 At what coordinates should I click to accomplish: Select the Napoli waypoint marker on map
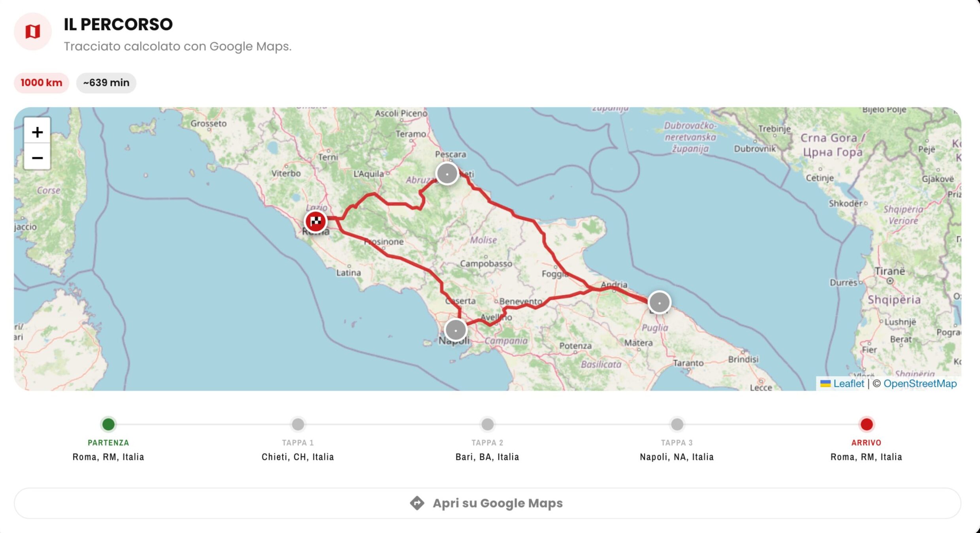click(456, 330)
